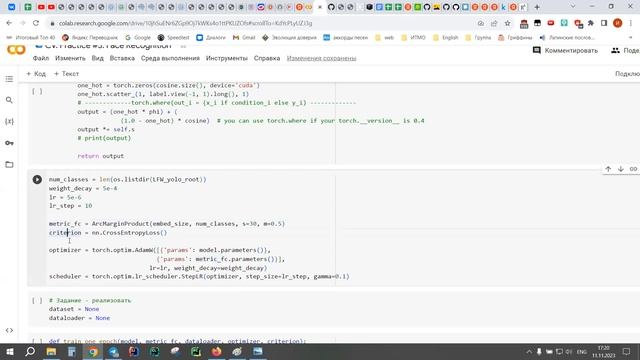Viewport: 640px width, 360px height.
Task: Open the Файл menu
Action: (41, 58)
